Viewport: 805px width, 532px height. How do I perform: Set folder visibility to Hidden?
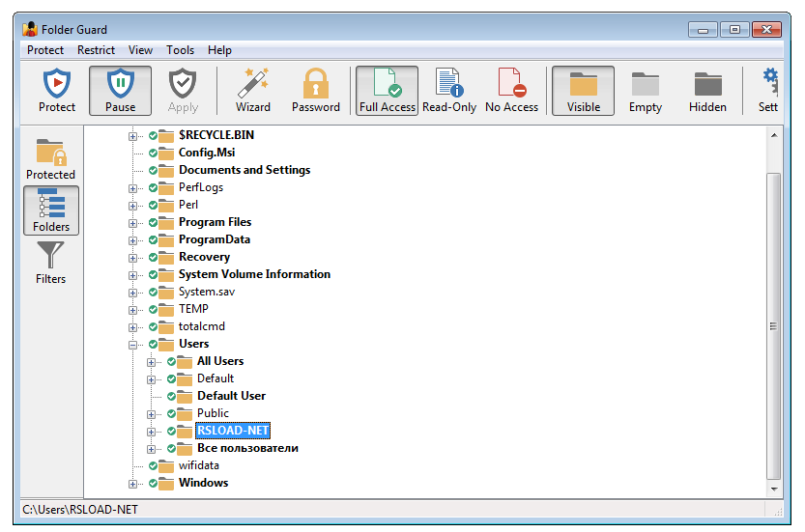707,91
